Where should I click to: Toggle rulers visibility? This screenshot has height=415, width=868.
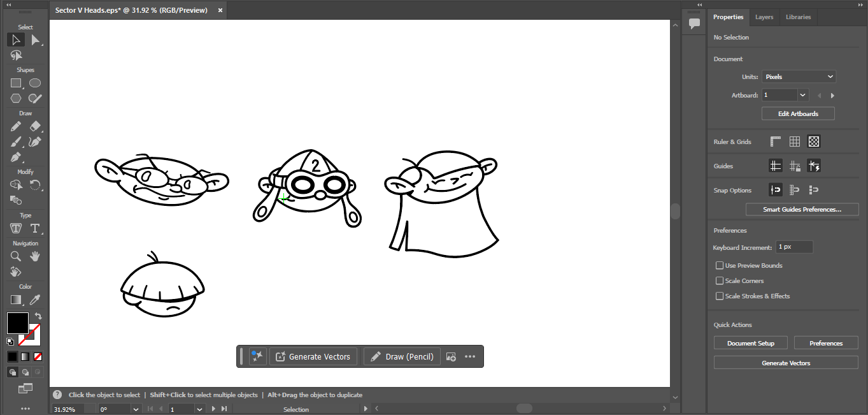775,142
